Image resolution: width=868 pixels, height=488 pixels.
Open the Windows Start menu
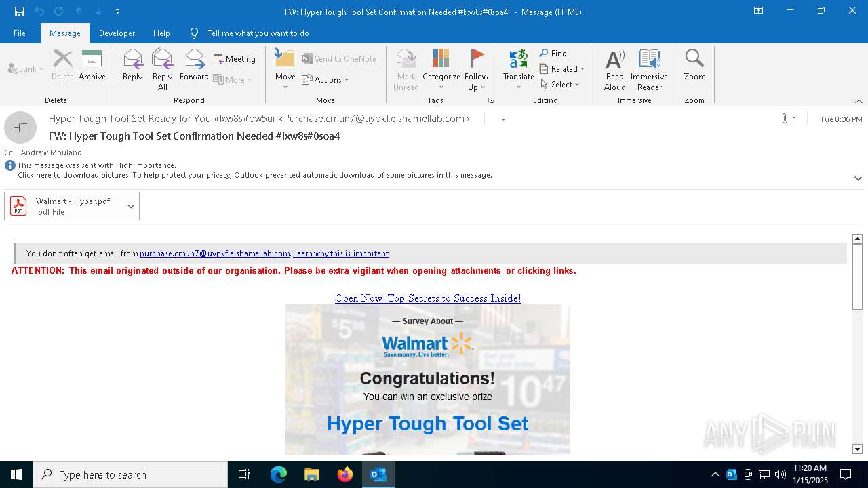(16, 474)
